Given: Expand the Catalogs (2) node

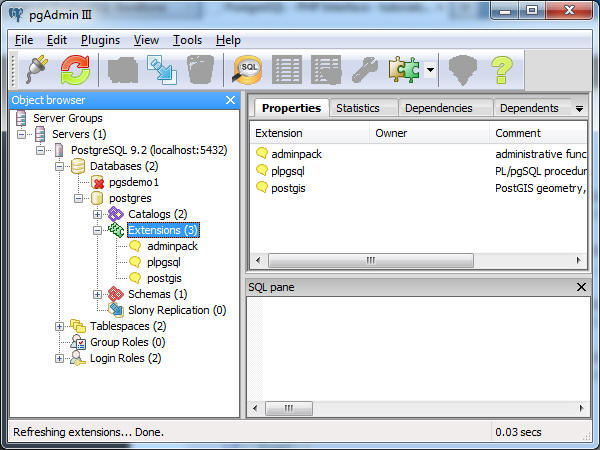Looking at the screenshot, I should pyautogui.click(x=98, y=214).
